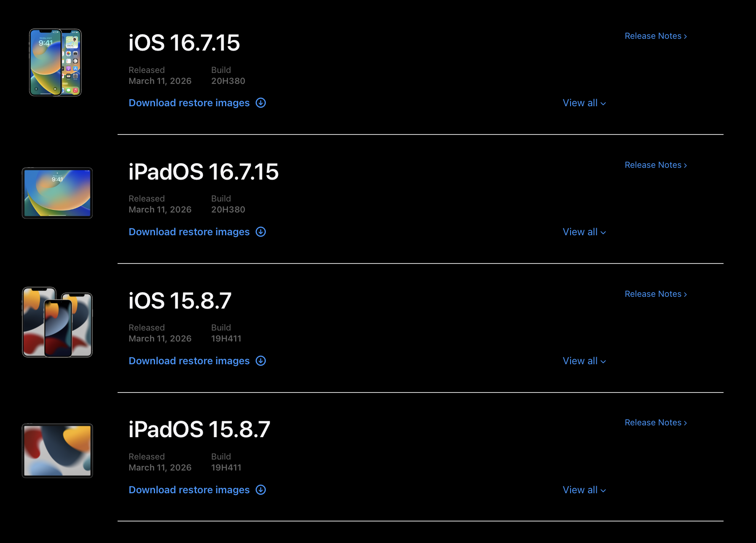Click build number 20H380 under iOS 16.7.15
Viewport: 756px width, 543px height.
pos(228,81)
